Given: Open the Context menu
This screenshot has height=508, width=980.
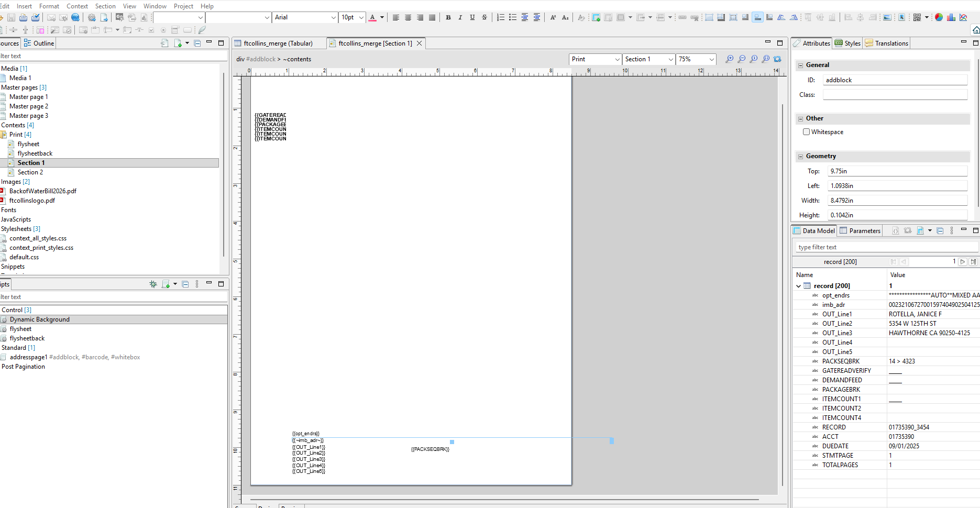Looking at the screenshot, I should coord(77,6).
